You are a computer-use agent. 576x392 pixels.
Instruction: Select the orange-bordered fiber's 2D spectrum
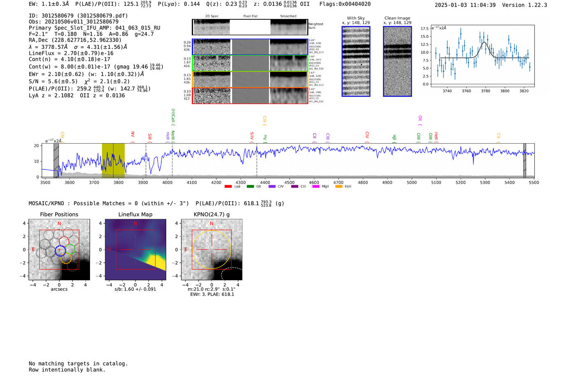212,79
